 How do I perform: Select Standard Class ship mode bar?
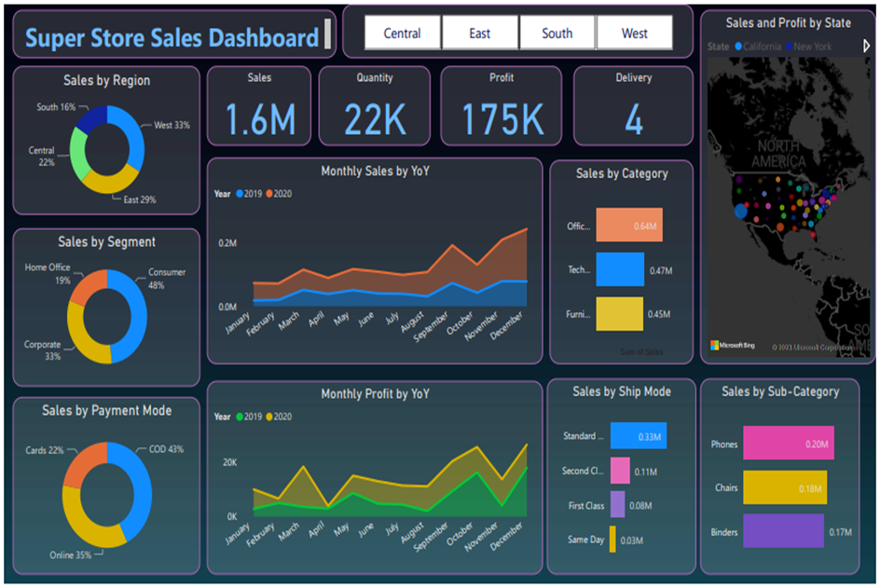(639, 435)
